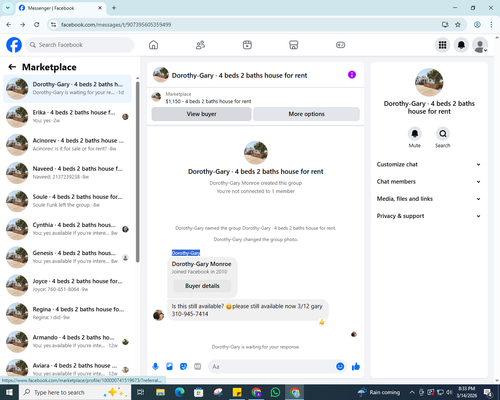Open Windows Start menu
This screenshot has height=400, width=500.
[9, 392]
